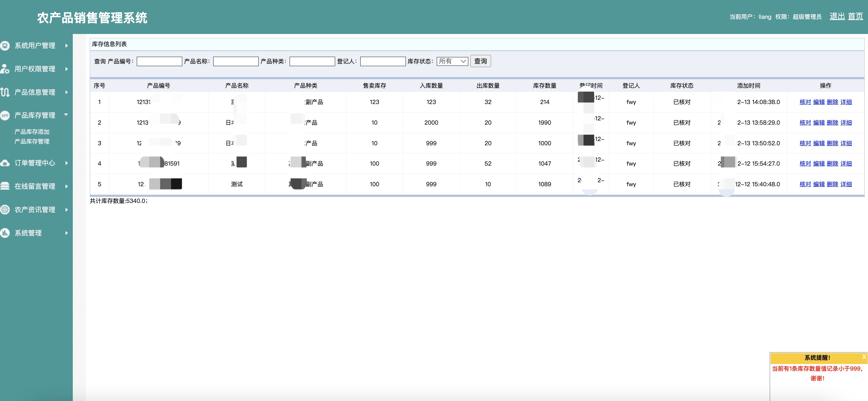Click the 首页 home link

[x=856, y=16]
